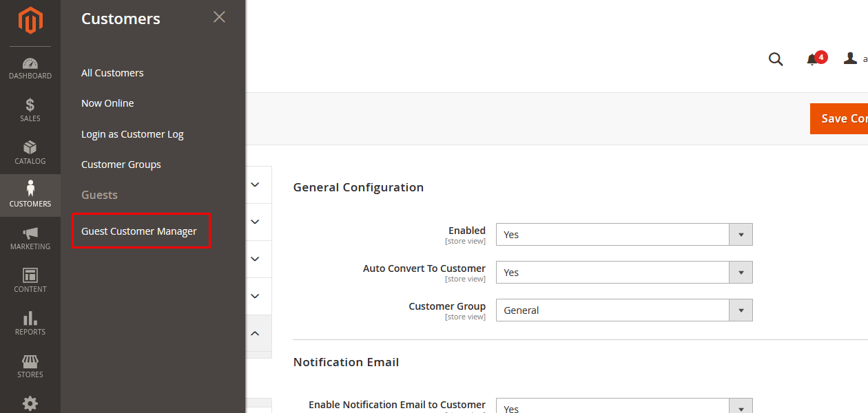
Task: Open the Enabled dropdown
Action: (624, 235)
